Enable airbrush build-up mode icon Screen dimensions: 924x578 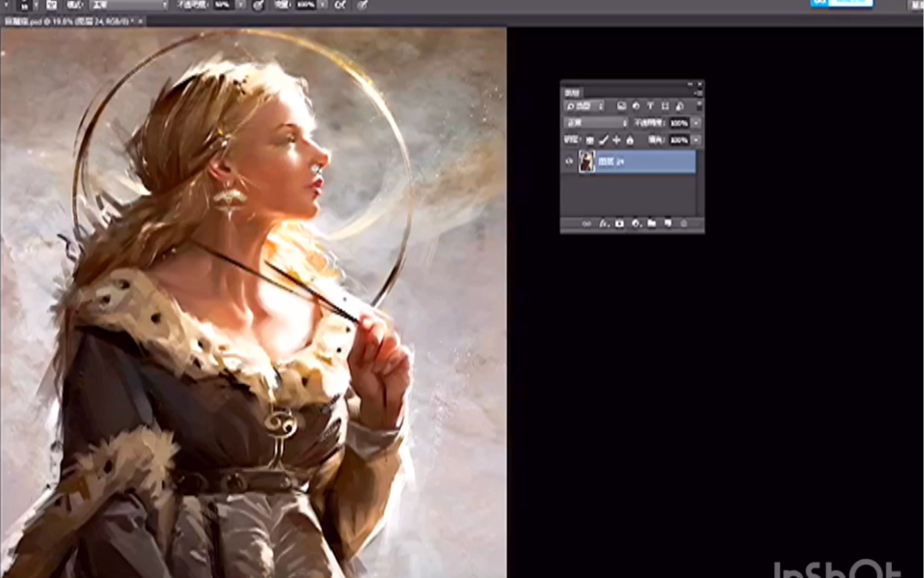tap(340, 5)
